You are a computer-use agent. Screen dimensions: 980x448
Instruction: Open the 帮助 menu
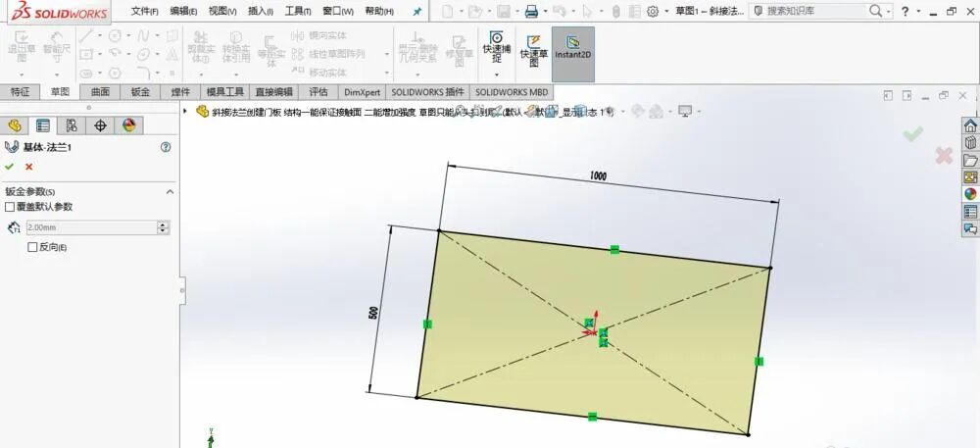[379, 11]
